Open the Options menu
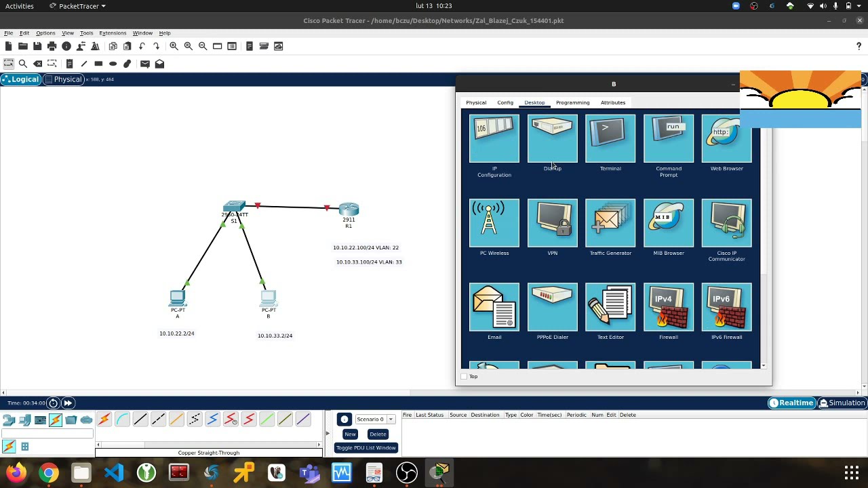 45,33
